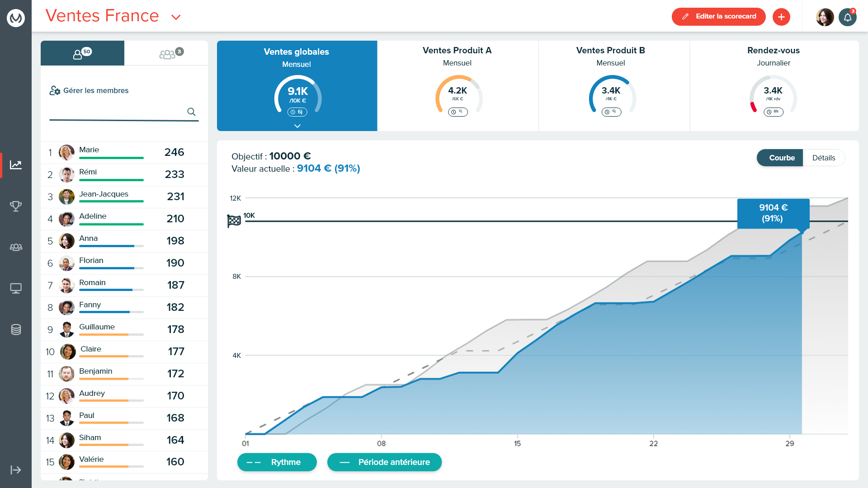Switch chart view to Courbe
This screenshot has width=868, height=488.
point(780,158)
